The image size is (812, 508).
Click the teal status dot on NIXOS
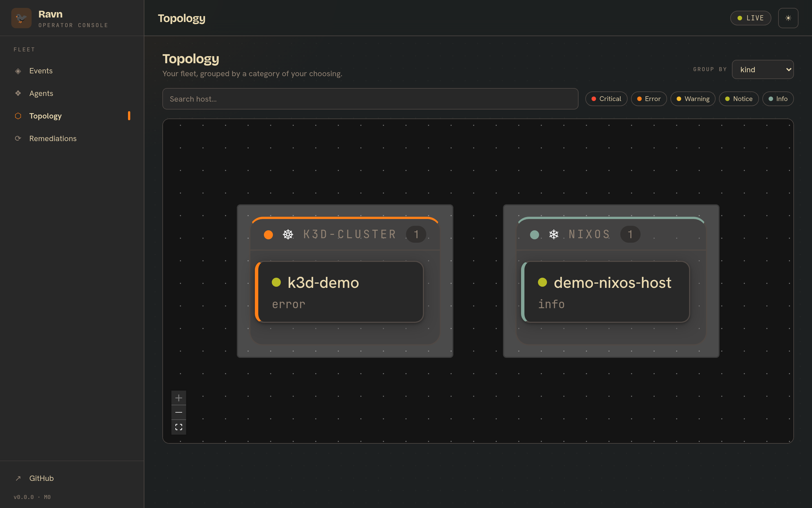pos(535,235)
